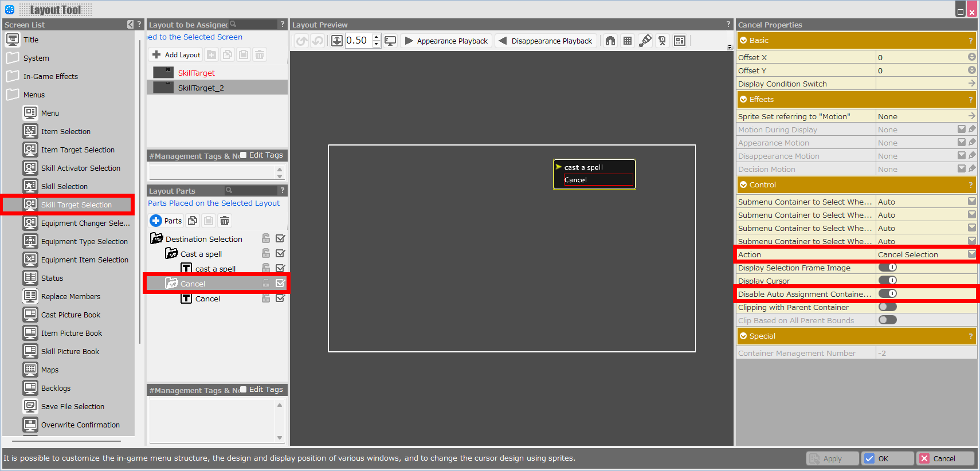Click the Add Layout button

click(x=177, y=54)
